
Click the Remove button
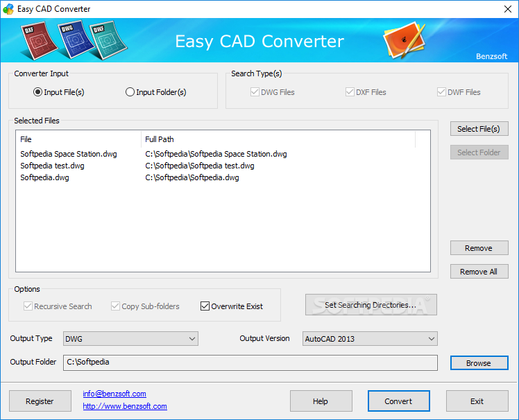[479, 248]
